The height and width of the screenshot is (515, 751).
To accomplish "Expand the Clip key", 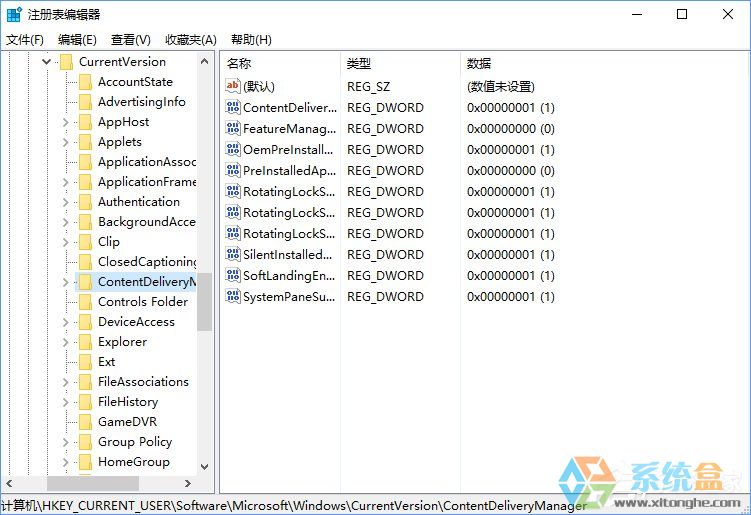I will (x=66, y=242).
